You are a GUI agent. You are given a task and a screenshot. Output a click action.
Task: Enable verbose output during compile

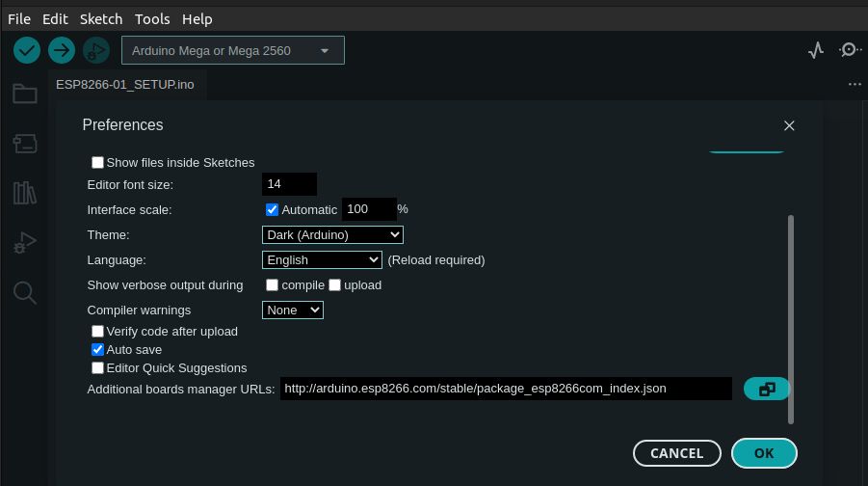tap(272, 284)
